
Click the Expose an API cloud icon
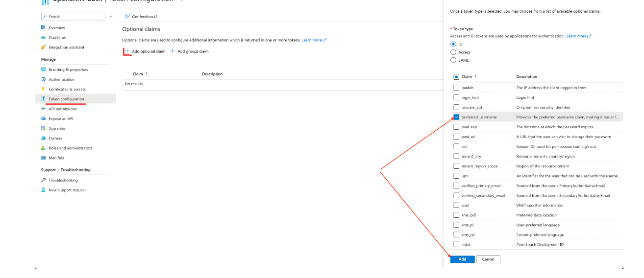coord(44,118)
